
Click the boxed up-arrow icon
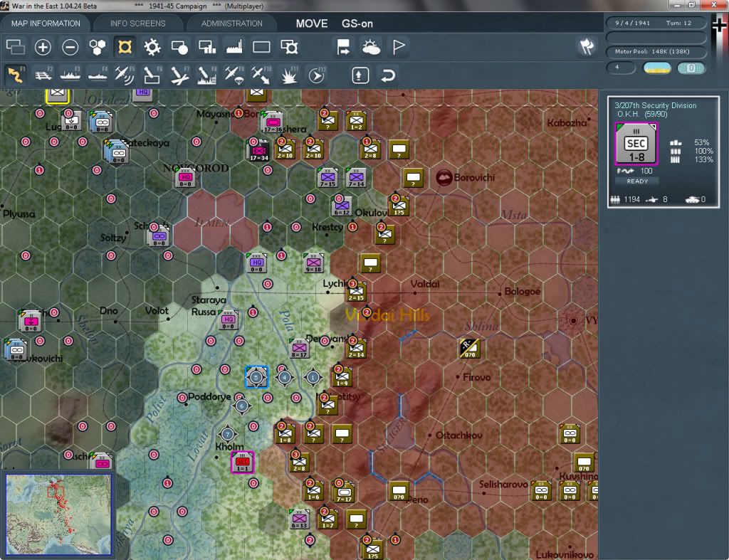(360, 75)
